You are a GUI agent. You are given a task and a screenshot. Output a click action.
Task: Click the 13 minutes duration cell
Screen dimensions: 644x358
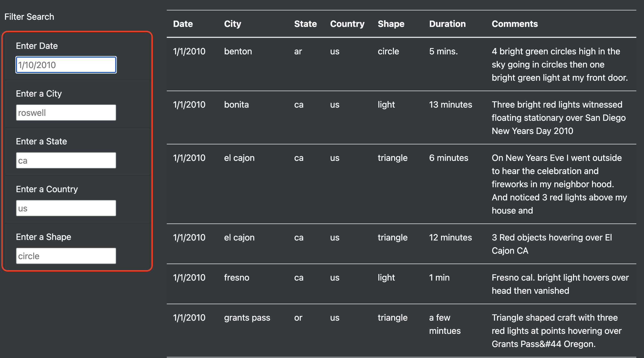pos(450,105)
